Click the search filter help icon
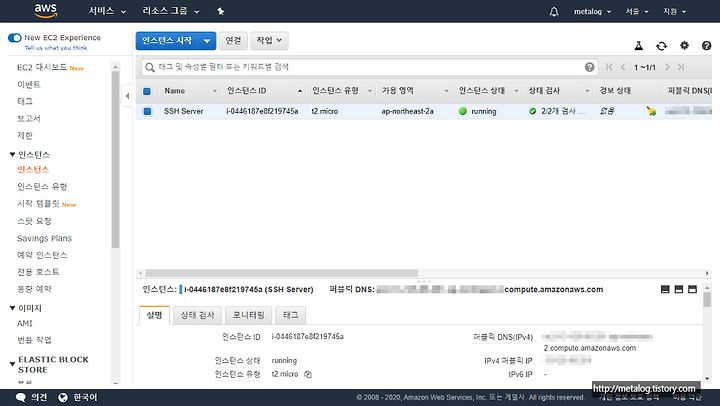The image size is (720, 406). 590,67
